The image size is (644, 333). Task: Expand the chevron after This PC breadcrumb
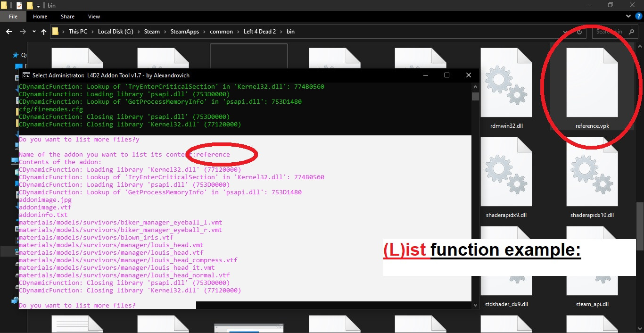tap(93, 32)
